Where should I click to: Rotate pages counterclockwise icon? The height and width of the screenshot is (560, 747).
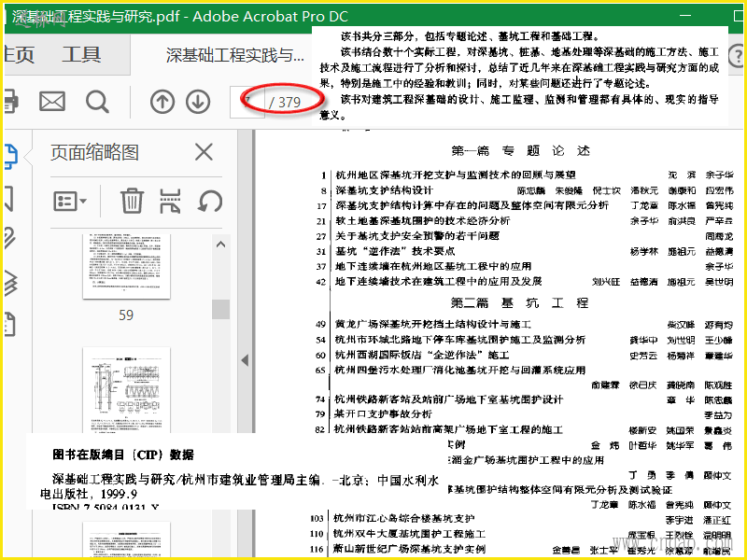point(209,201)
